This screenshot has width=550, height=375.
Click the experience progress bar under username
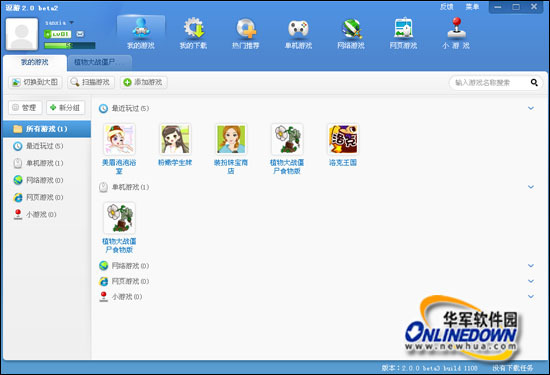coord(70,45)
